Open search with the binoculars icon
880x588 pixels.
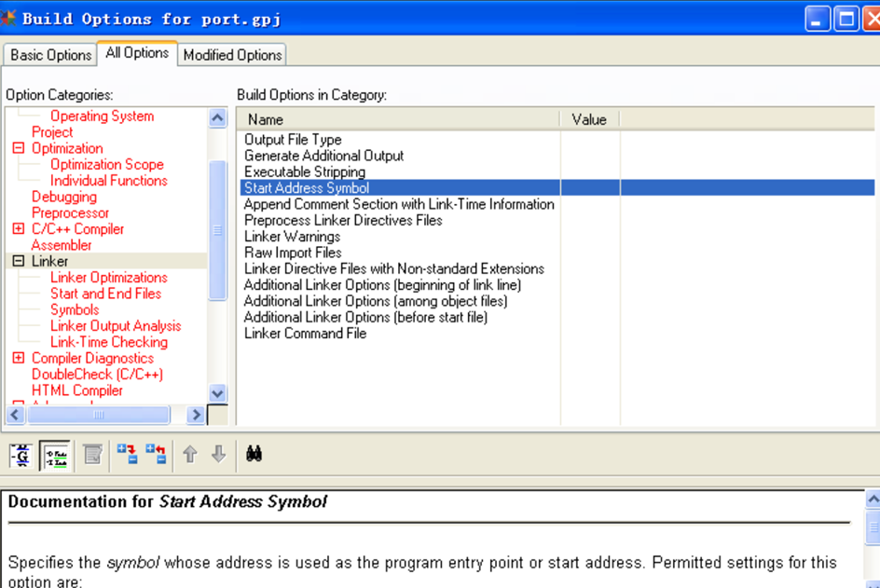254,453
